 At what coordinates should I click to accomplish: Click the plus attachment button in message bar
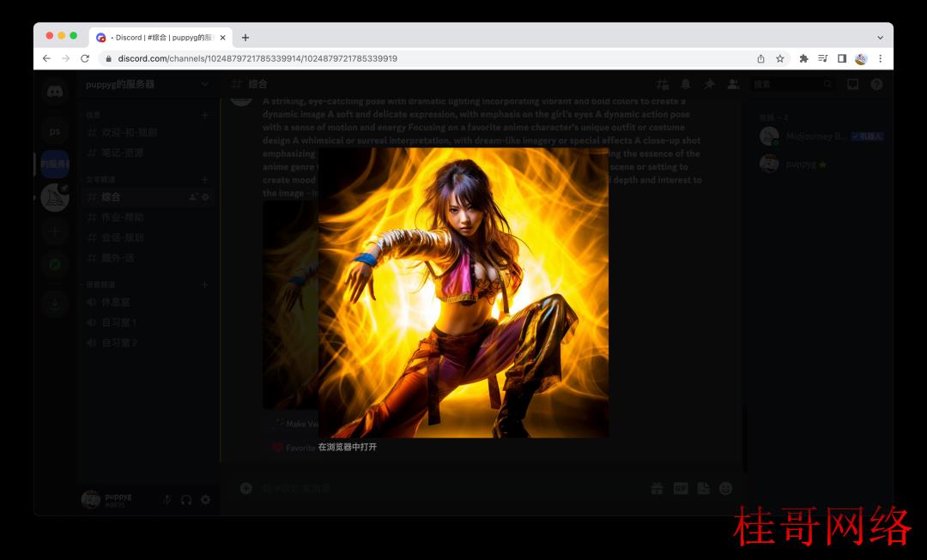click(246, 489)
